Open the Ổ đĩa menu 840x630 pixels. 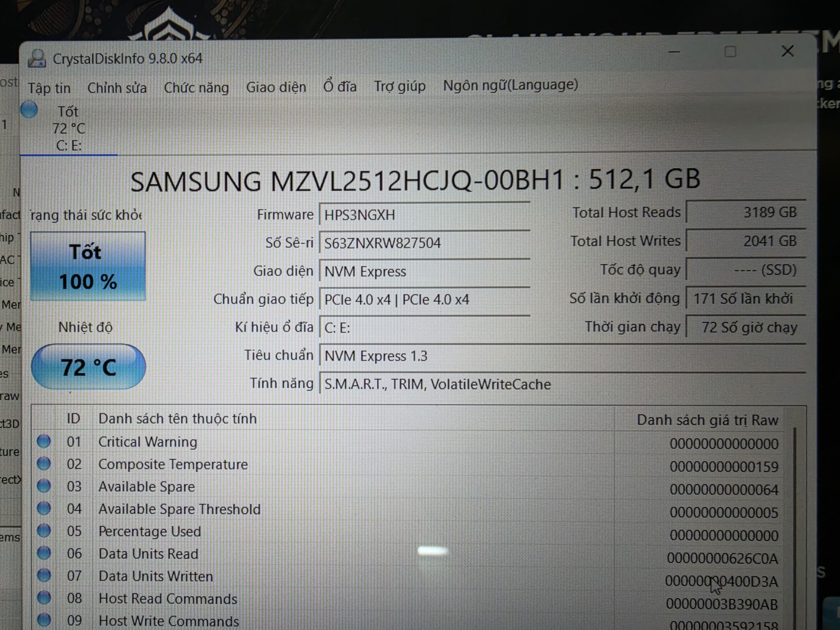[340, 87]
